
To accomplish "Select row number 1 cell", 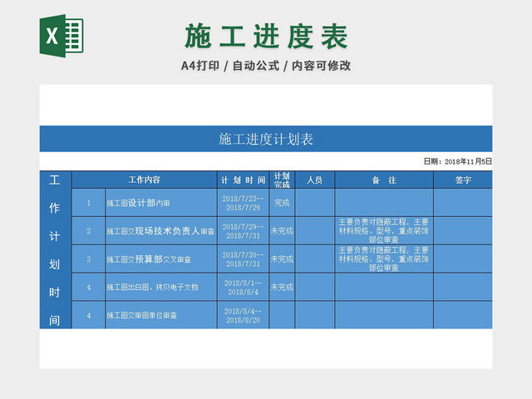I will (x=89, y=203).
